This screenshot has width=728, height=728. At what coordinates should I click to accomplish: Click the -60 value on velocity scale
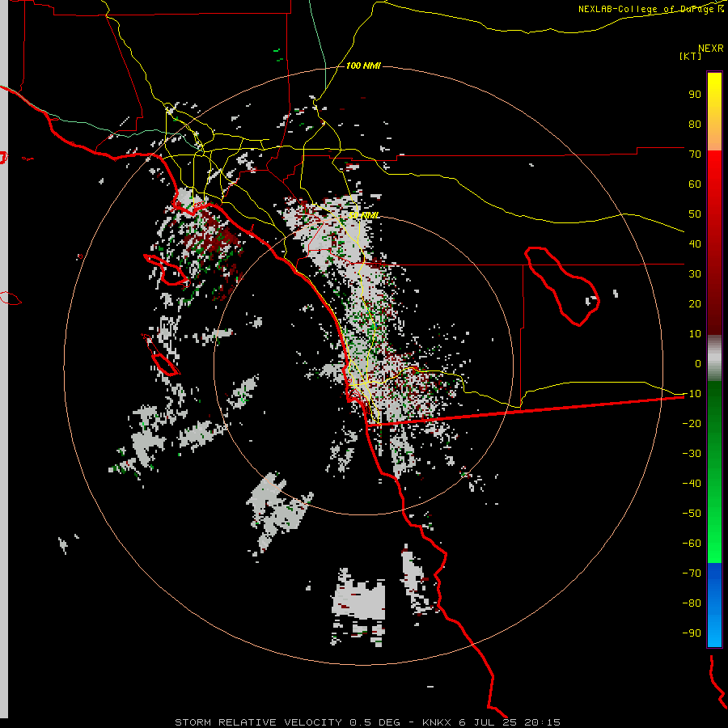coord(692,544)
